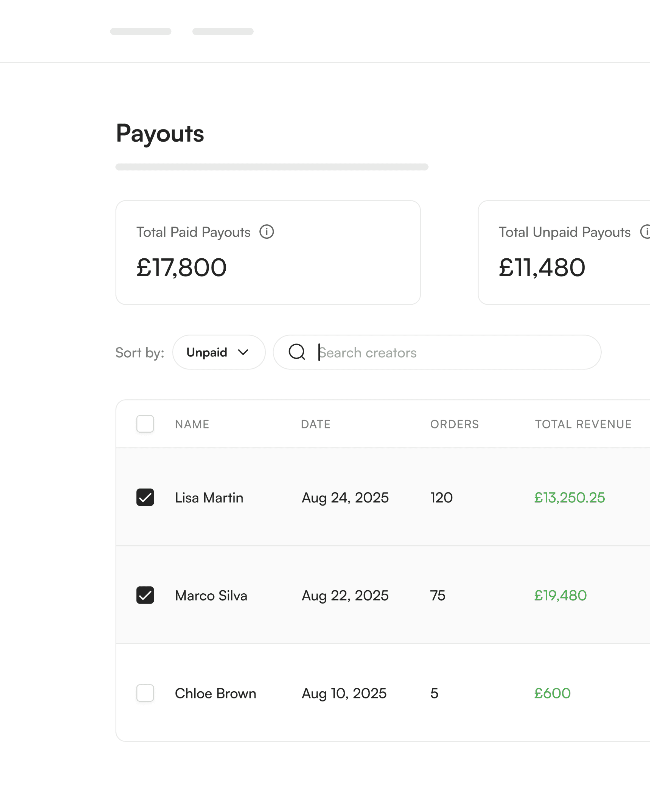
Task: Click the chevron in the Sort by dropdown
Action: 243,352
